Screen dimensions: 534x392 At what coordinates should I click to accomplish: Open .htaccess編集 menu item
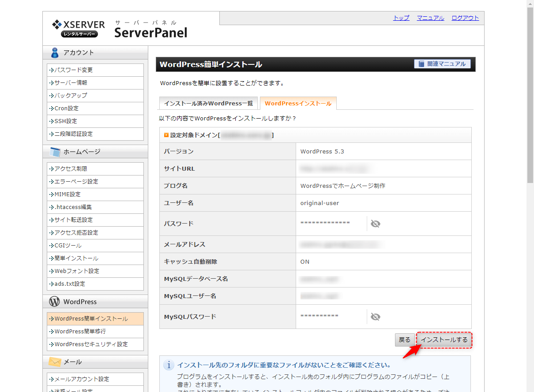[95, 207]
